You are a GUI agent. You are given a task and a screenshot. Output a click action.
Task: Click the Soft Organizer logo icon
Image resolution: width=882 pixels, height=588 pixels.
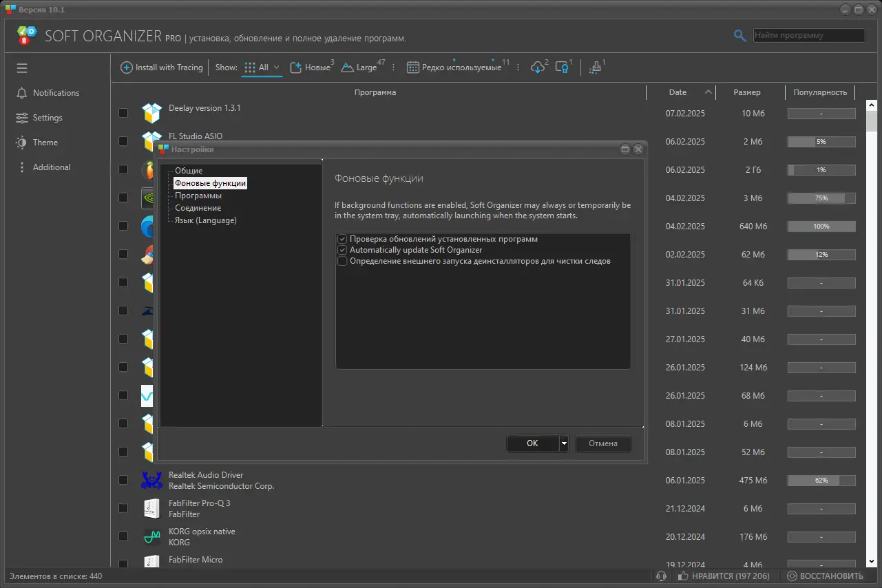coord(26,36)
